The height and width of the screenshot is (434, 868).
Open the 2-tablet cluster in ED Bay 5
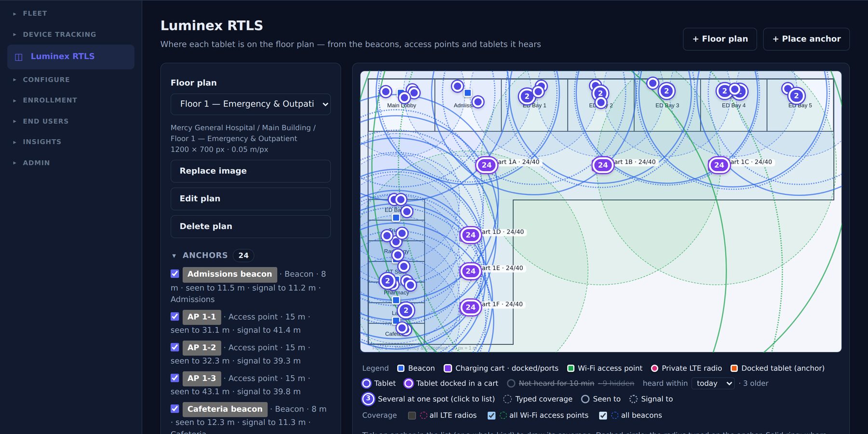pyautogui.click(x=796, y=95)
